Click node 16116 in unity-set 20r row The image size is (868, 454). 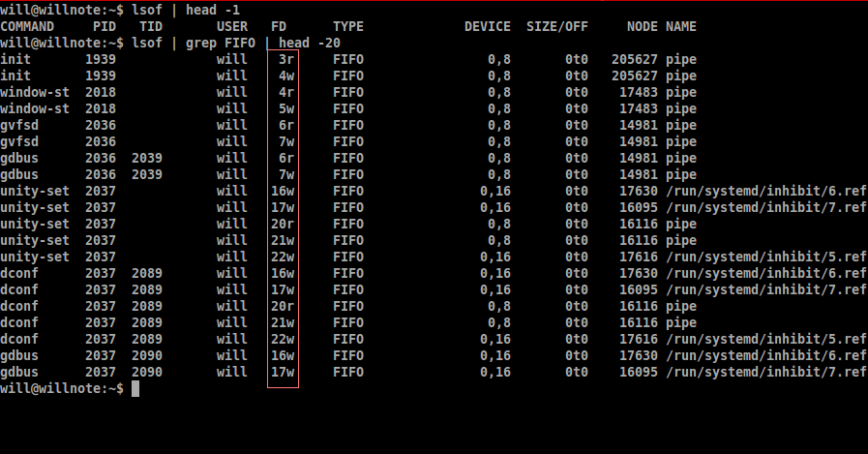tap(639, 225)
